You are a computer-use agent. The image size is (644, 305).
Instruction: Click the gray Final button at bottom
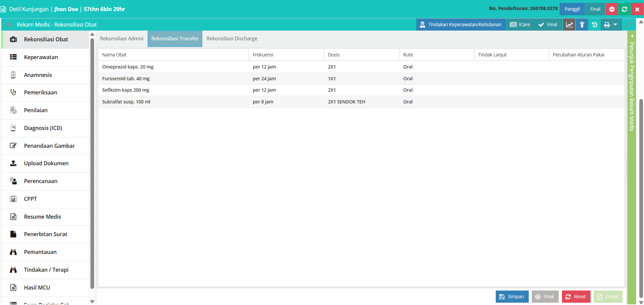(x=545, y=297)
